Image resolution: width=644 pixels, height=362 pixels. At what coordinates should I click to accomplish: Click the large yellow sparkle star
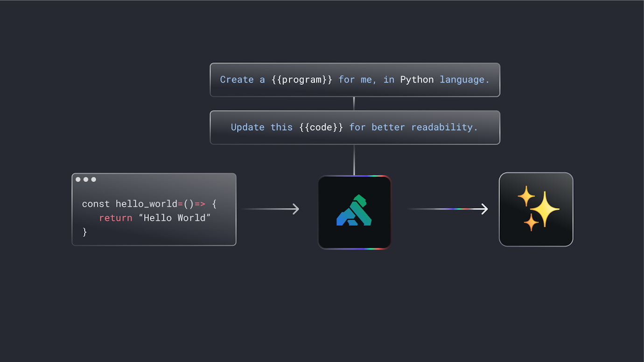(545, 209)
